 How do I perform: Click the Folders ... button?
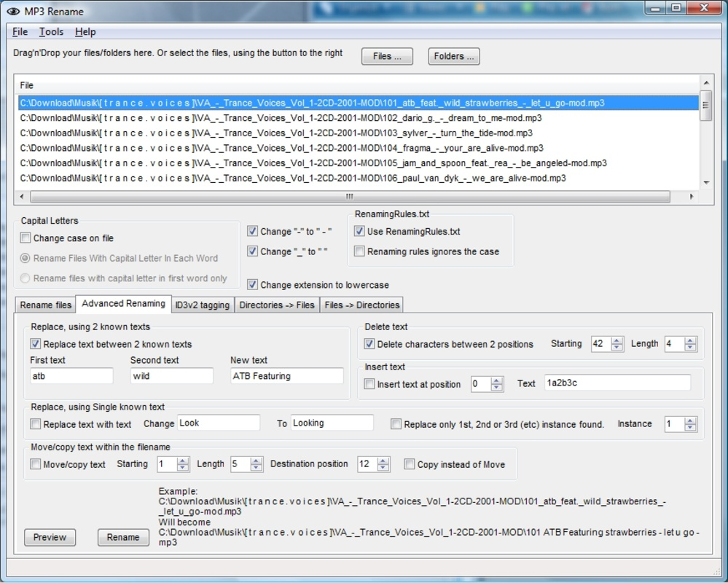(x=454, y=57)
